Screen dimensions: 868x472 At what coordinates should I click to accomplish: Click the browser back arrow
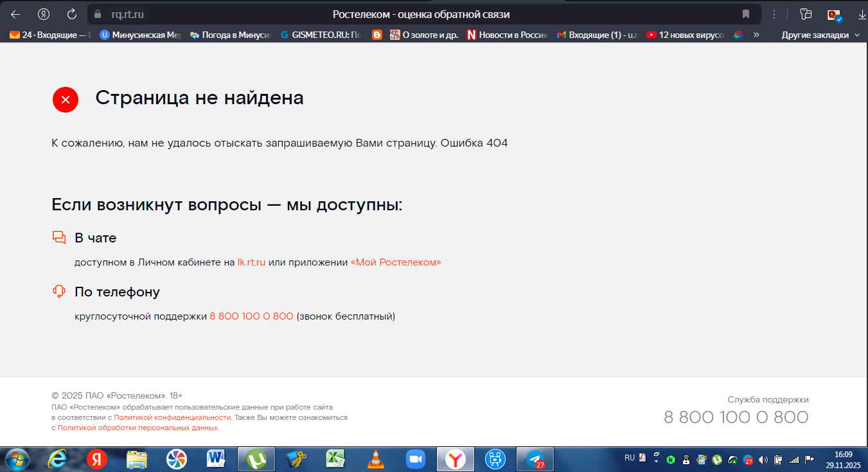click(x=15, y=14)
